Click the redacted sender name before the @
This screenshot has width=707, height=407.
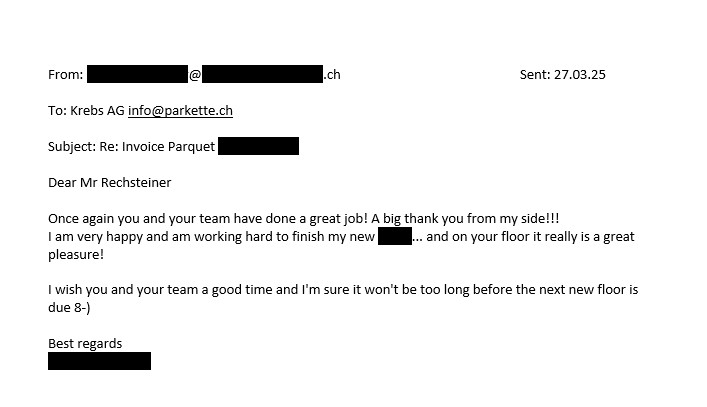point(137,74)
